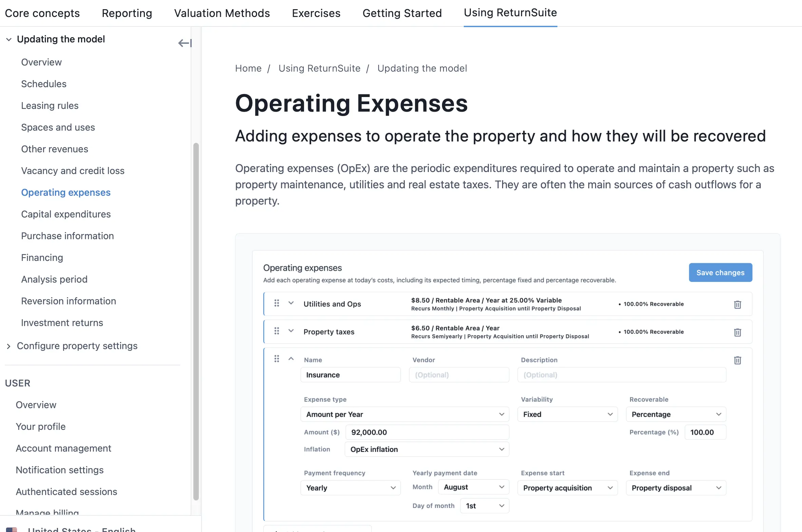Viewport: 802px width, 532px height.
Task: Select the Using ReturnSuite tab
Action: pyautogui.click(x=510, y=13)
